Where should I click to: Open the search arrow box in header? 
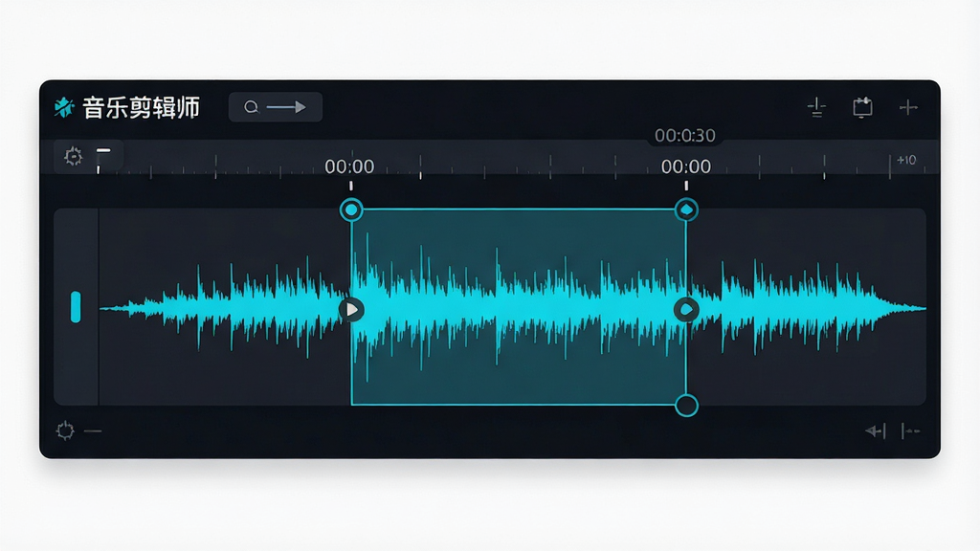point(276,107)
